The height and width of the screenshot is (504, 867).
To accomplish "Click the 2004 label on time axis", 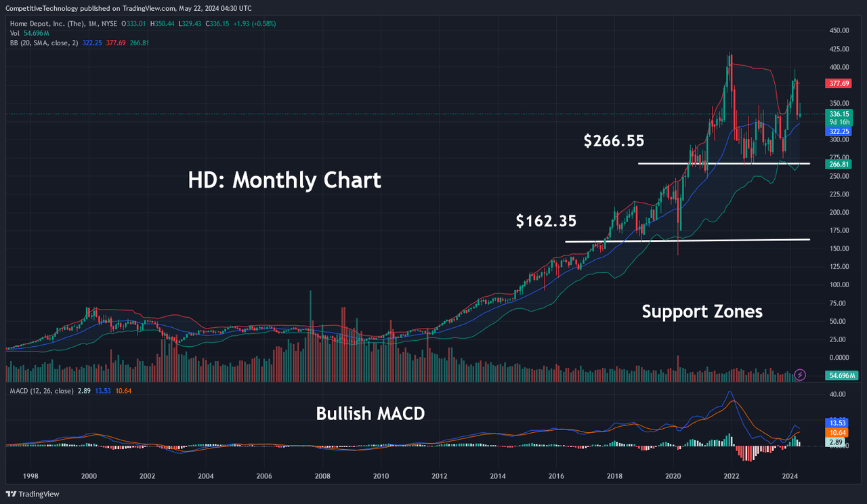I will 205,476.
